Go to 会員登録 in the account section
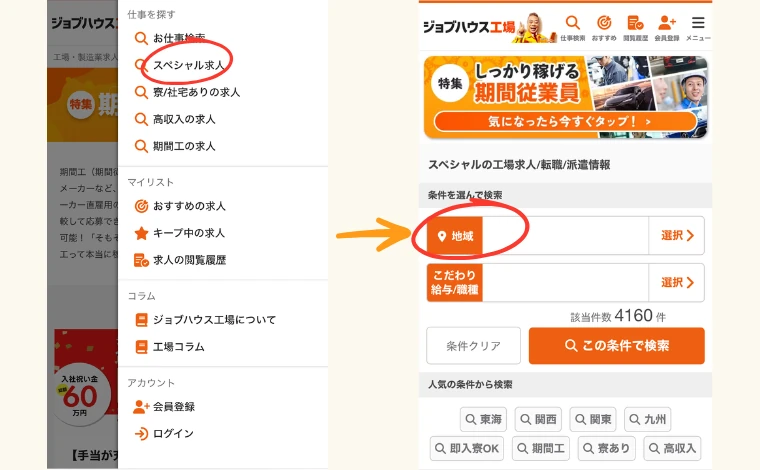This screenshot has height=470, width=760. coord(174,407)
